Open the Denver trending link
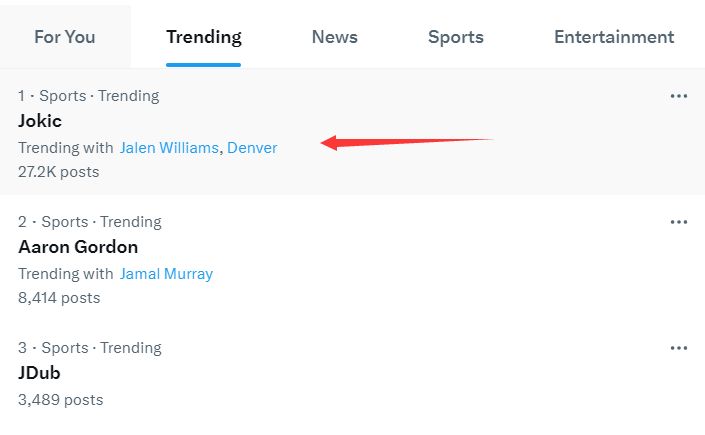 click(x=252, y=148)
